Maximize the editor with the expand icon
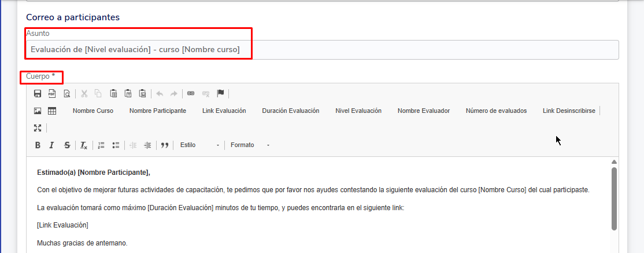The image size is (644, 253). [38, 128]
